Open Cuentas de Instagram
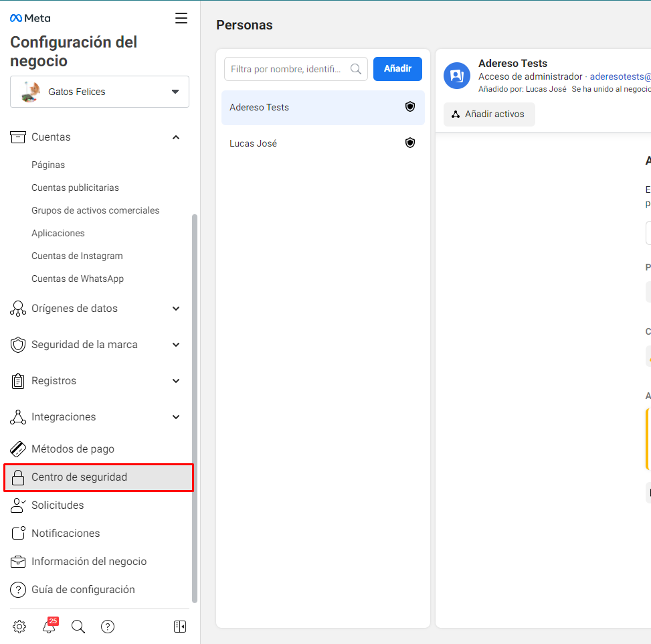 click(77, 256)
